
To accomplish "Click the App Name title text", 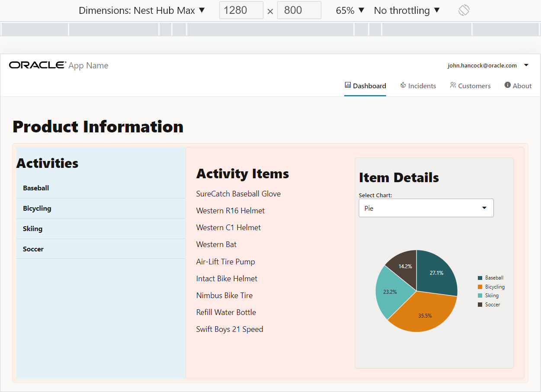I will [88, 66].
